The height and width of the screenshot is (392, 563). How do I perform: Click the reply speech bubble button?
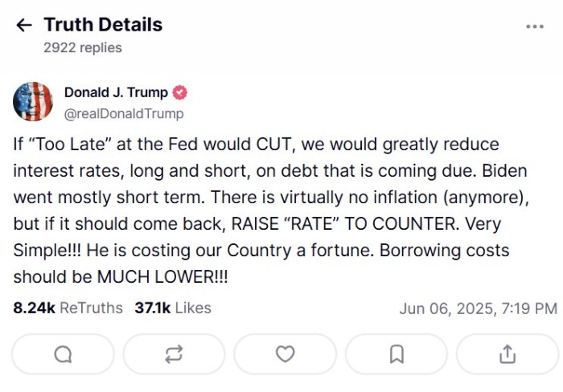point(63,354)
